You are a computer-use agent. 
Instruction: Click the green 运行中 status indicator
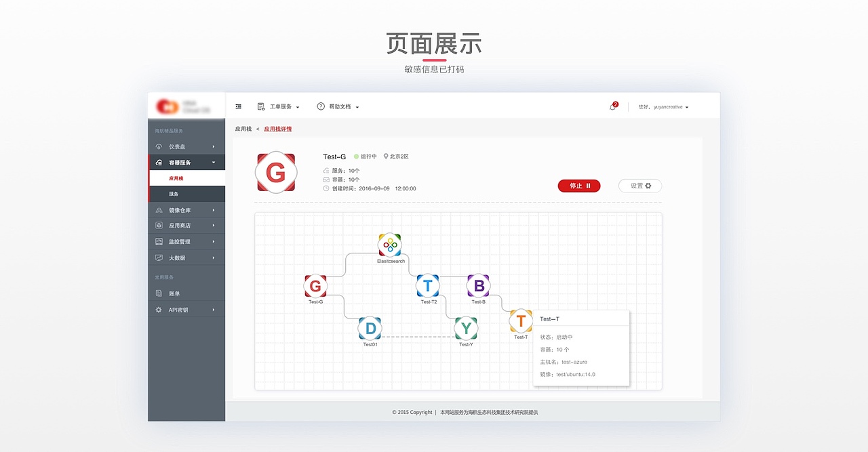pyautogui.click(x=365, y=157)
